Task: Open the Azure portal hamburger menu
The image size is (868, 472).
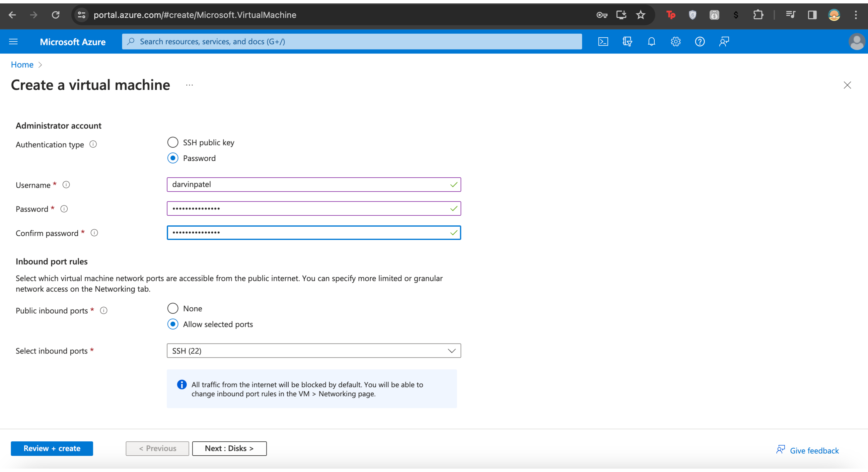Action: click(x=13, y=42)
